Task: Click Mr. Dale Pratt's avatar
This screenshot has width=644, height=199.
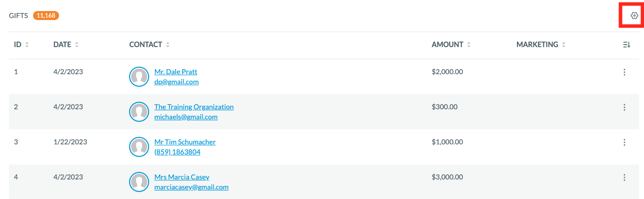Action: [x=139, y=77]
